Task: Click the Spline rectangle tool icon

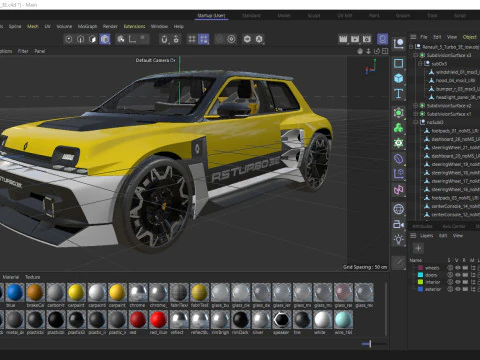Action: [398, 63]
